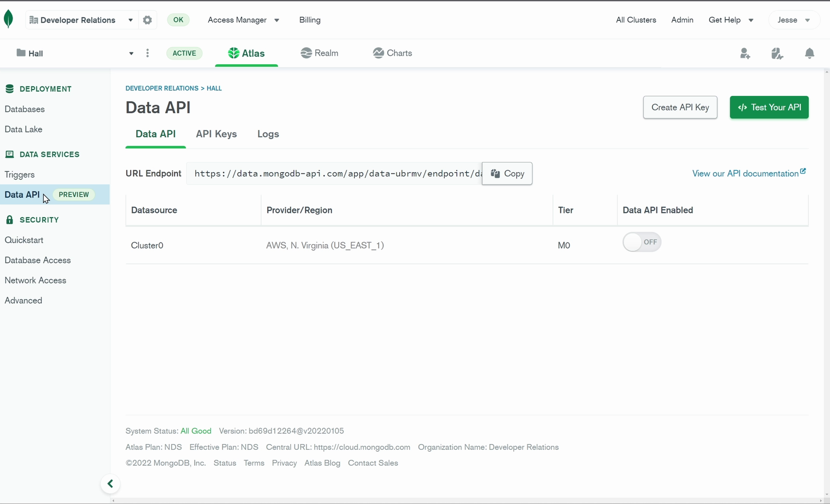The image size is (830, 504).
Task: Open the Developer Relations organization dropdown
Action: [x=82, y=20]
